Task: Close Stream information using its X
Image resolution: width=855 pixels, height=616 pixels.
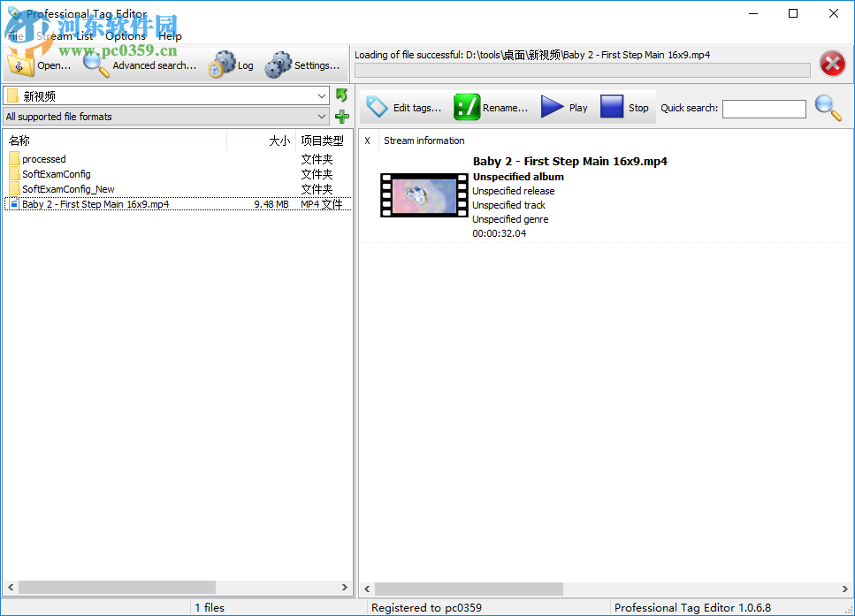Action: [x=367, y=141]
